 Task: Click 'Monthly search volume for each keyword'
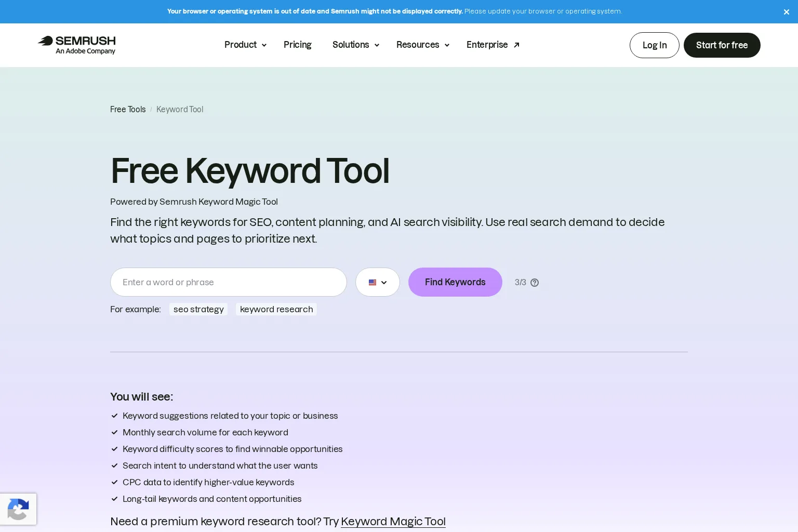(205, 432)
